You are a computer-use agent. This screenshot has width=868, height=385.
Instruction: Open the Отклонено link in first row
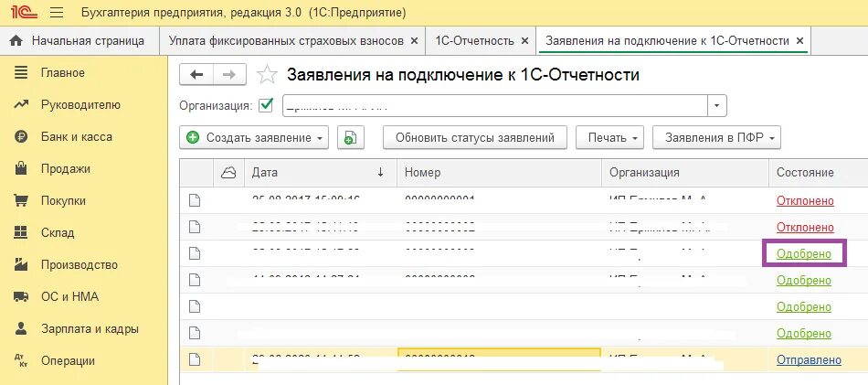pos(805,200)
